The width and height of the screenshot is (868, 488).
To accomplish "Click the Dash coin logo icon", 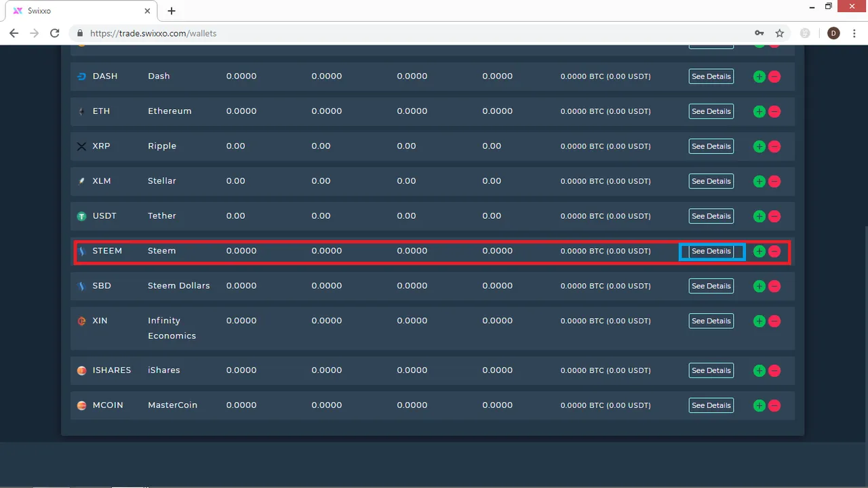I will 81,77.
